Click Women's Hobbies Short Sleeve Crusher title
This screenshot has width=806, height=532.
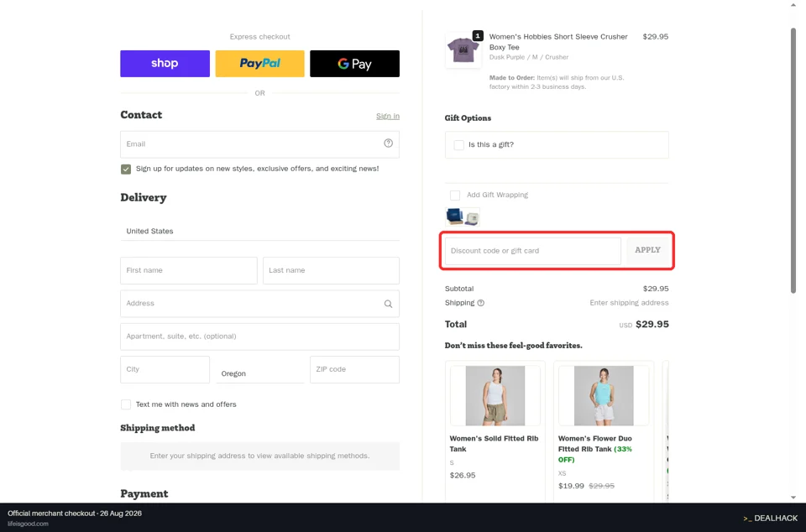tap(558, 42)
